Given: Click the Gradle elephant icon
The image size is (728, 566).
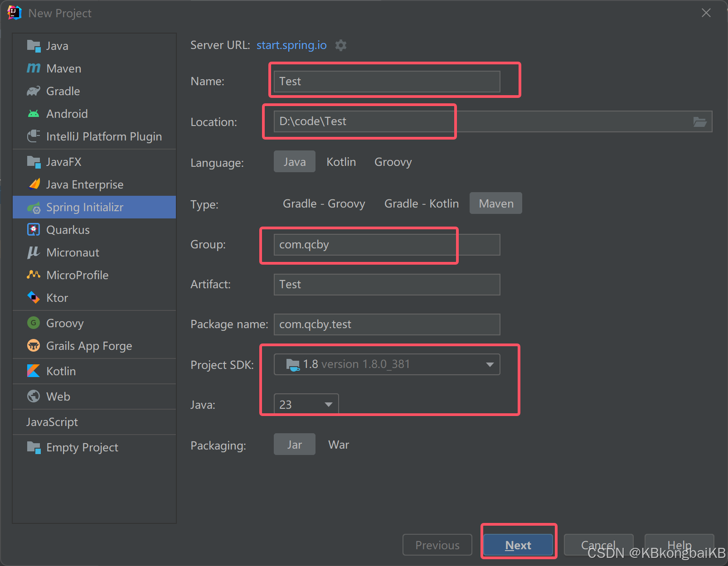Looking at the screenshot, I should (34, 91).
